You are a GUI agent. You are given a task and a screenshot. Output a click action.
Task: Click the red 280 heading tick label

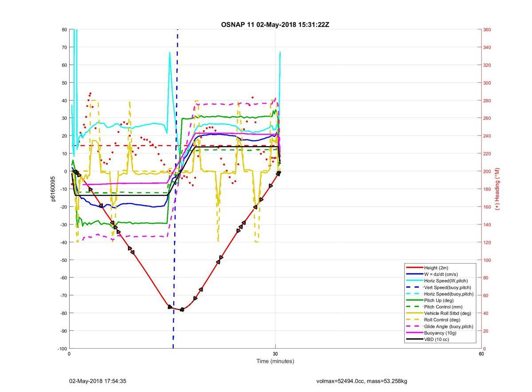tap(487, 101)
